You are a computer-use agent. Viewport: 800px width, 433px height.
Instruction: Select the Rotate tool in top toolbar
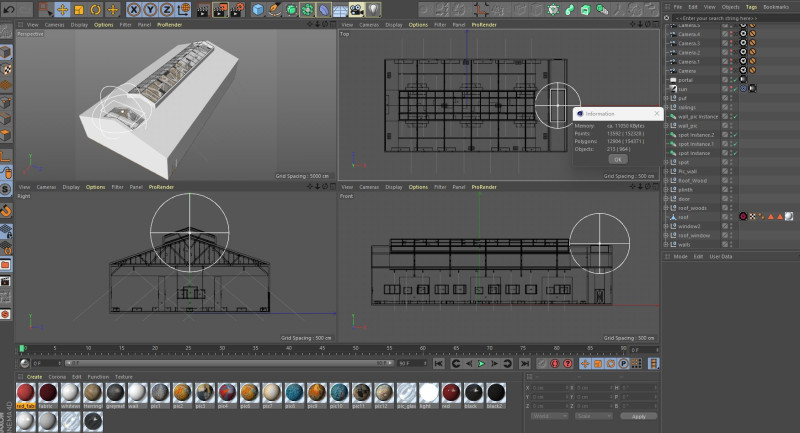95,9
